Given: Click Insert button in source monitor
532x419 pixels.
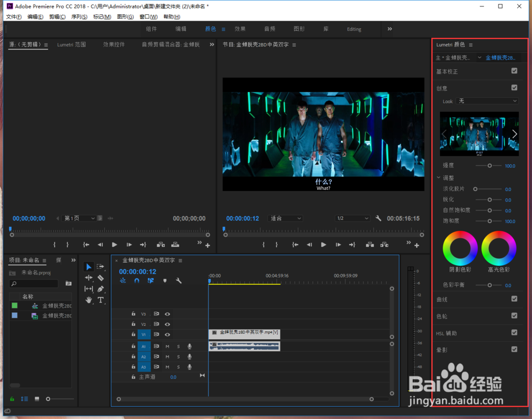Looking at the screenshot, I should pyautogui.click(x=161, y=245).
